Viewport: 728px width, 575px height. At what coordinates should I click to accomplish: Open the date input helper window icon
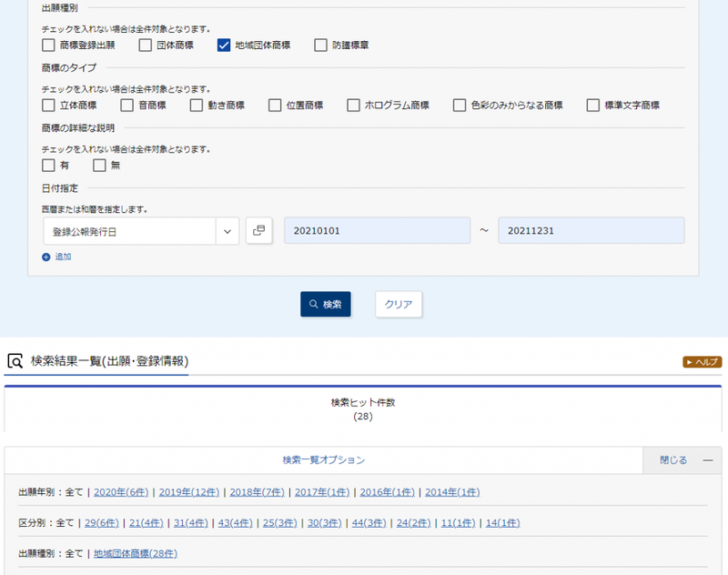pyautogui.click(x=259, y=231)
